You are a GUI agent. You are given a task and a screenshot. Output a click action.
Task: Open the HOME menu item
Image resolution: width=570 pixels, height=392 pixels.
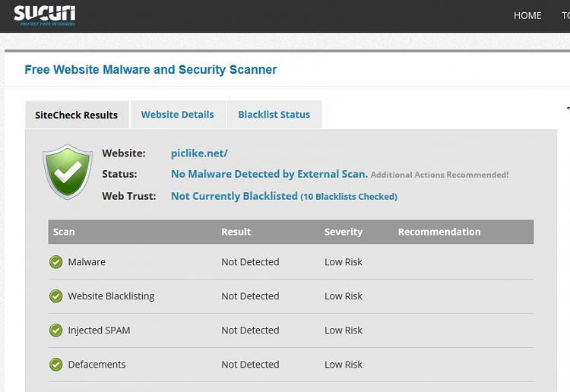[x=527, y=16]
